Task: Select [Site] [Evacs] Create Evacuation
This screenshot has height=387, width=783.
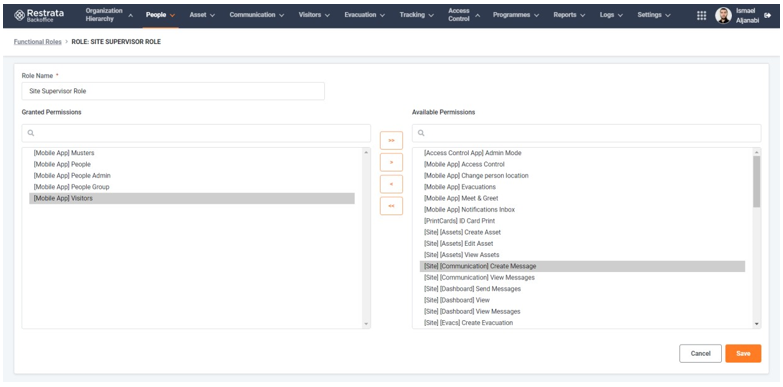Action: [x=582, y=323]
